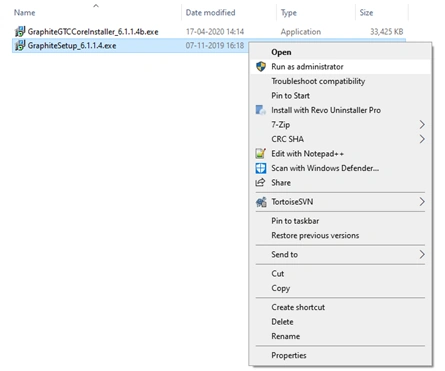445x371 pixels.
Task: Select Scan with Windows Defender
Action: [x=340, y=168]
